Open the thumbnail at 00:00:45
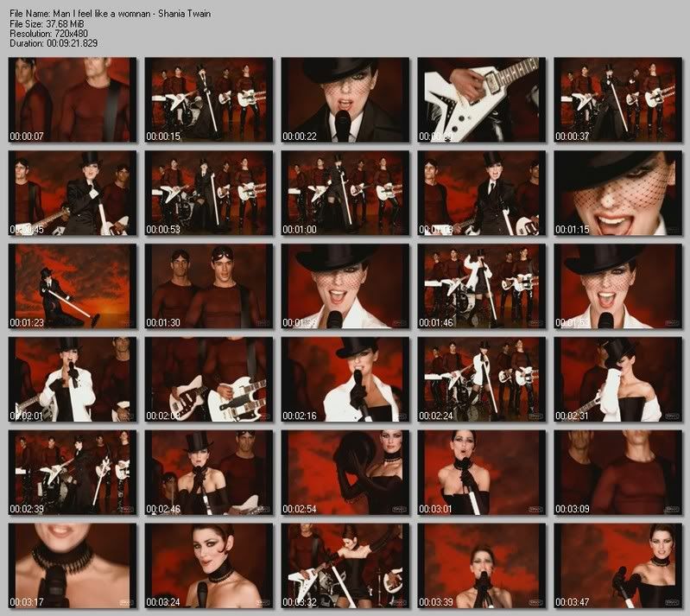 [73, 194]
